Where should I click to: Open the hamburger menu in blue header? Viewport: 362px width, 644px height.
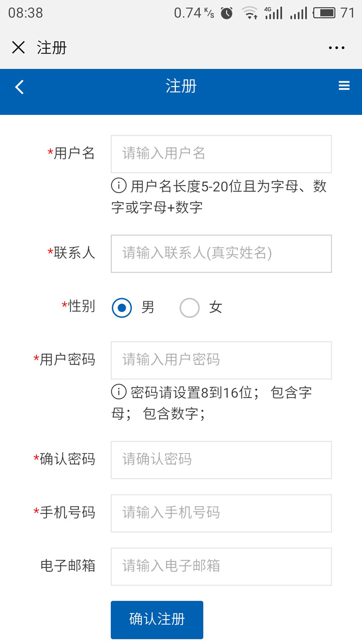click(x=344, y=85)
